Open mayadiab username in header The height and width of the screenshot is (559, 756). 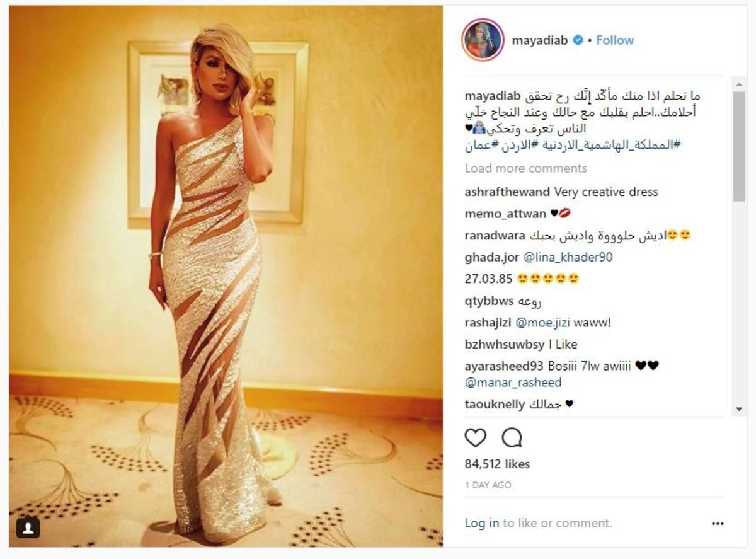coord(540,40)
